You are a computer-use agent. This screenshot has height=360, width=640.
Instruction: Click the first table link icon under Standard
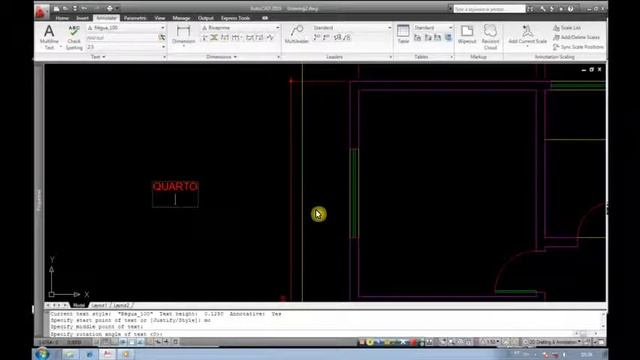[x=418, y=38]
